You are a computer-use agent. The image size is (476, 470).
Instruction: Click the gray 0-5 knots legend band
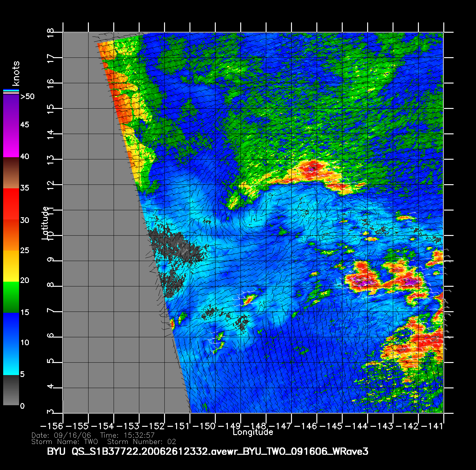pos(11,391)
